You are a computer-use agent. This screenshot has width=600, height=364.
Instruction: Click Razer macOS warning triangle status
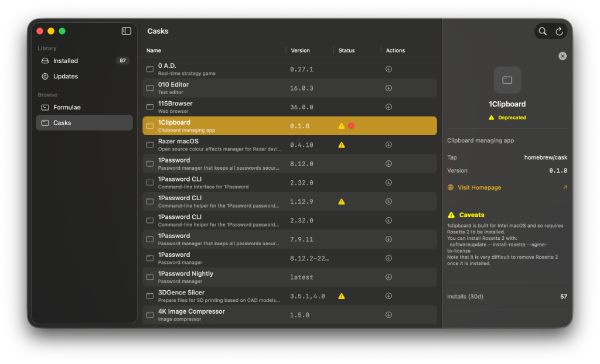pos(342,145)
